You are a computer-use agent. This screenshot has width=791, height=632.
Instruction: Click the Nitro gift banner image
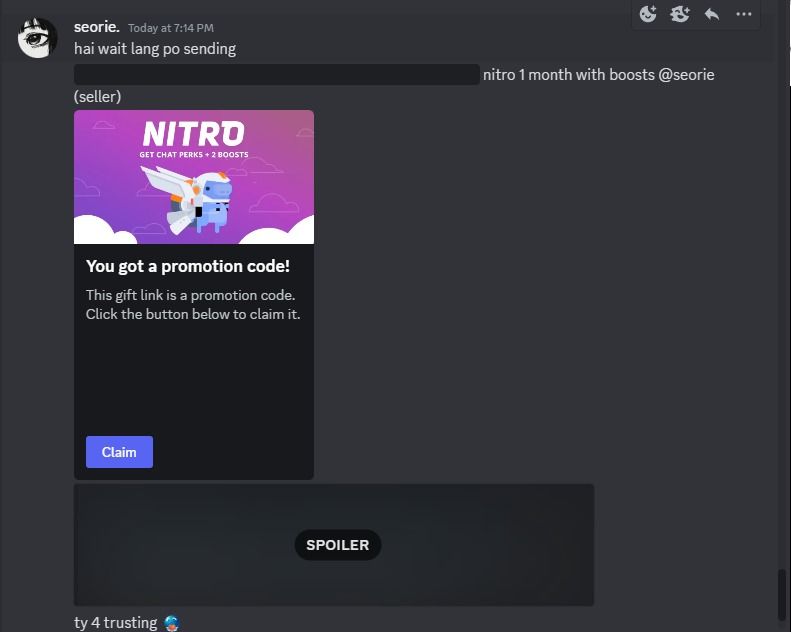(194, 177)
